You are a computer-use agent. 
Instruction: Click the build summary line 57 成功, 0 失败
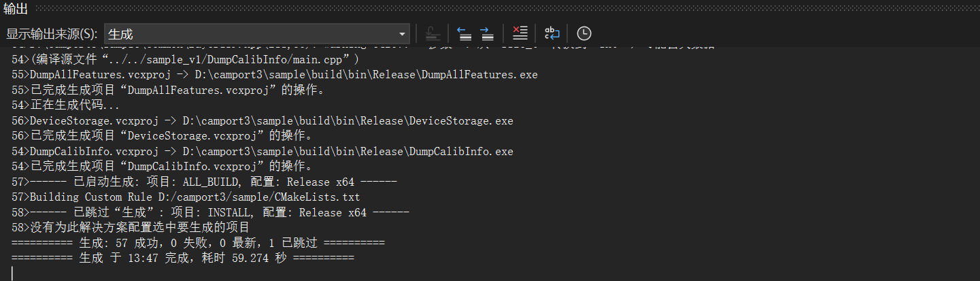point(198,243)
